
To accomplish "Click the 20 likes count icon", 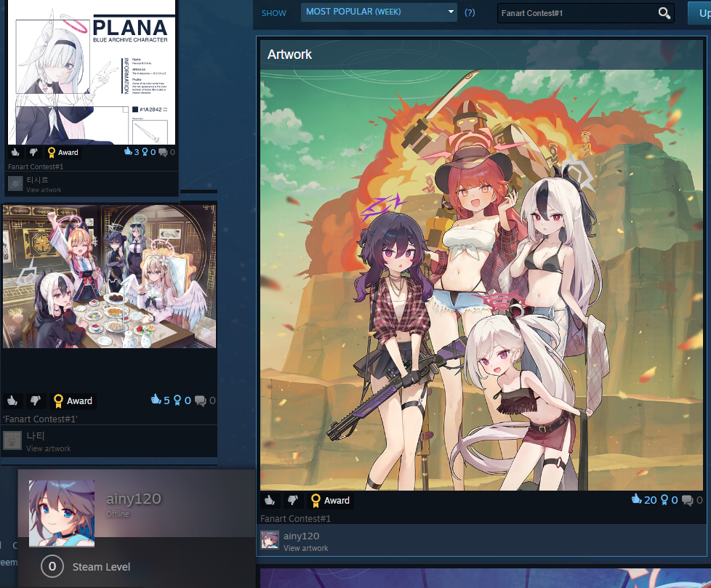I will click(x=636, y=499).
